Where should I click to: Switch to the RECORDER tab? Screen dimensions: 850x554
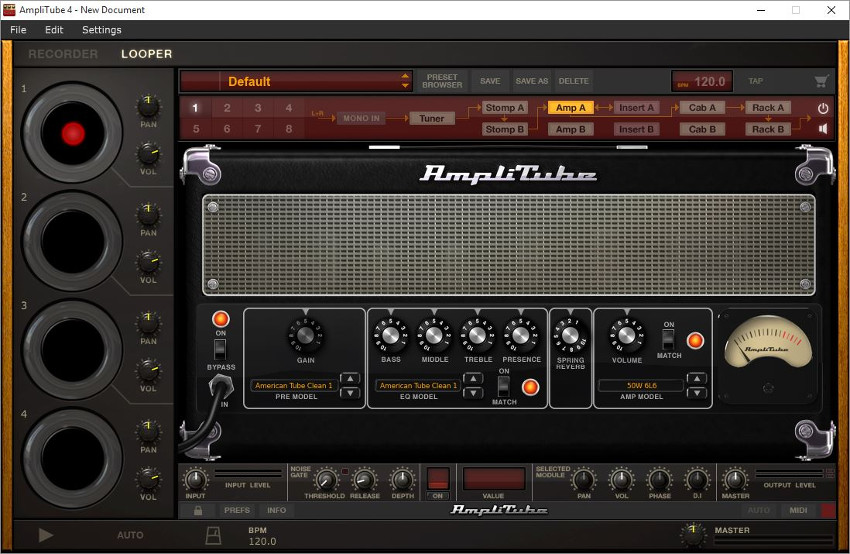click(x=63, y=54)
